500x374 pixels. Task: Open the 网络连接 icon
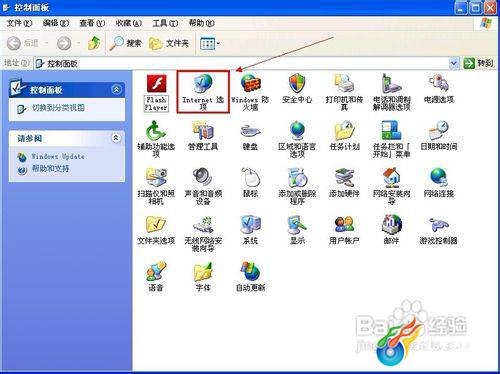439,183
